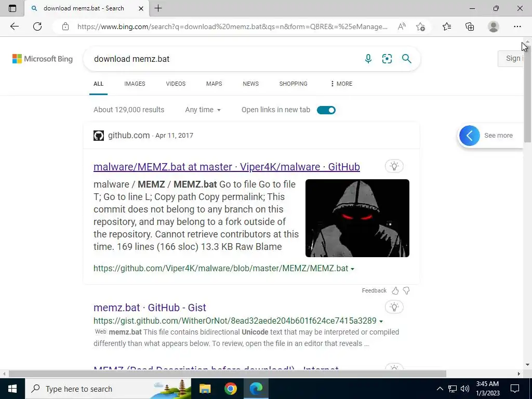532x399 pixels.
Task: Open File Explorer from taskbar
Action: click(x=205, y=389)
